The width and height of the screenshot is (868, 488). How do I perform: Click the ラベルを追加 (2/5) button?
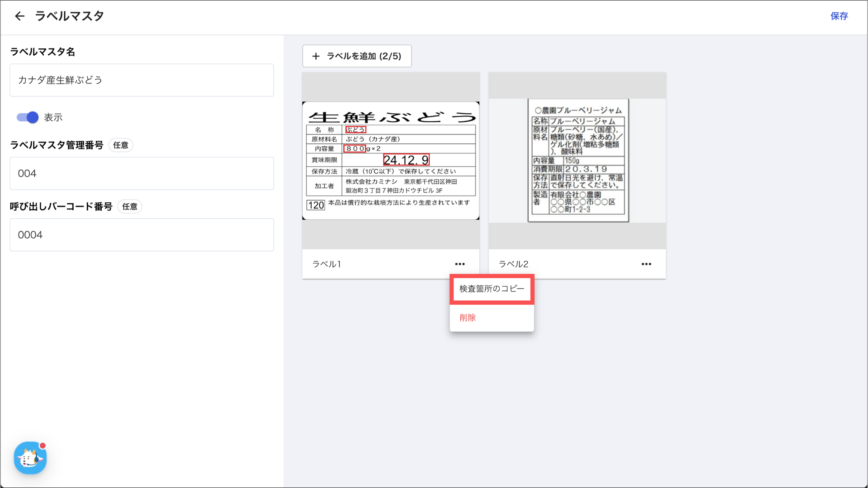tap(357, 56)
